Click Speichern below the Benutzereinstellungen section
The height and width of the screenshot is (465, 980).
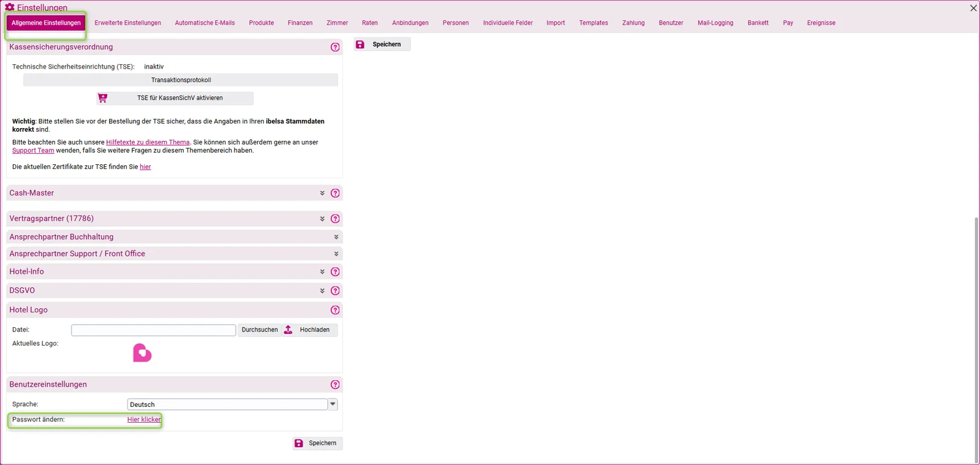point(317,444)
